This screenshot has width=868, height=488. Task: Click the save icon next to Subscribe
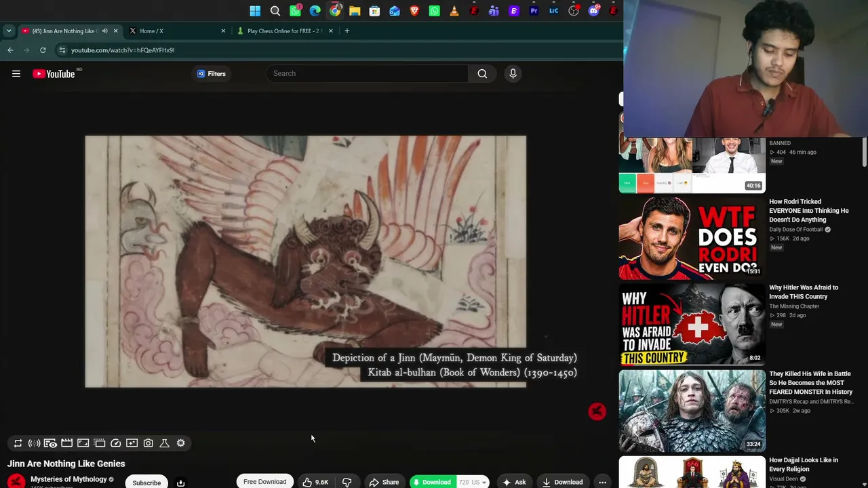tap(180, 483)
